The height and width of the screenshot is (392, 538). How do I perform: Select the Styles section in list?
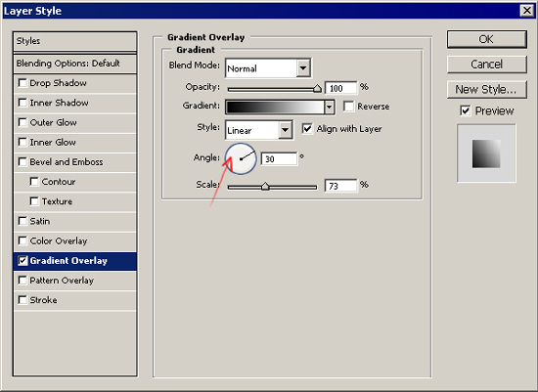coord(74,41)
